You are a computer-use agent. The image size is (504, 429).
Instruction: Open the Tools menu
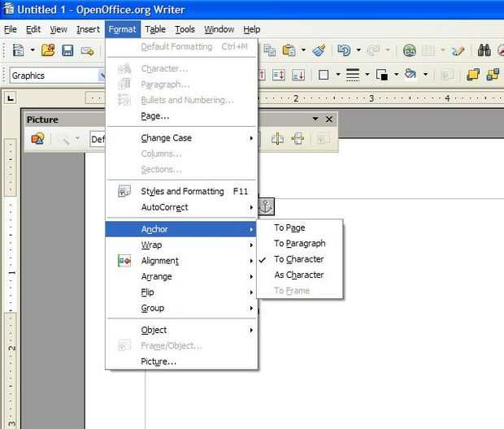click(185, 29)
